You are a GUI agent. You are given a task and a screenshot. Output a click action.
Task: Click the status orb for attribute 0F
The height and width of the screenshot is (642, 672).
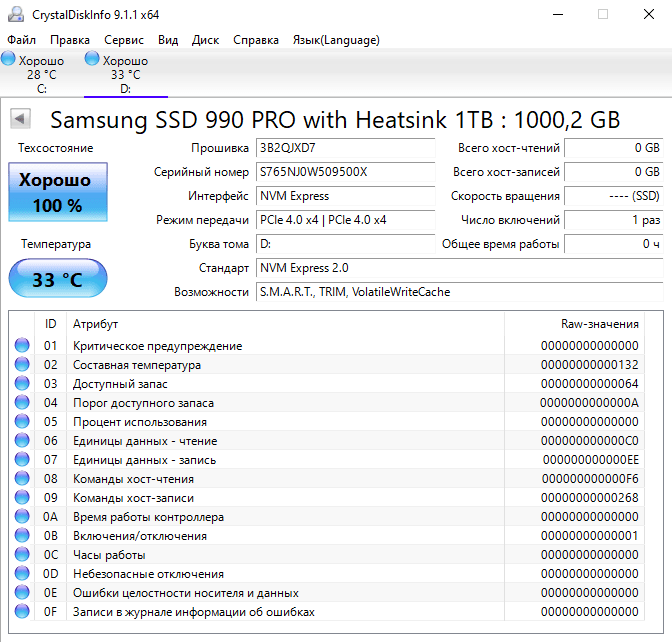click(x=22, y=612)
